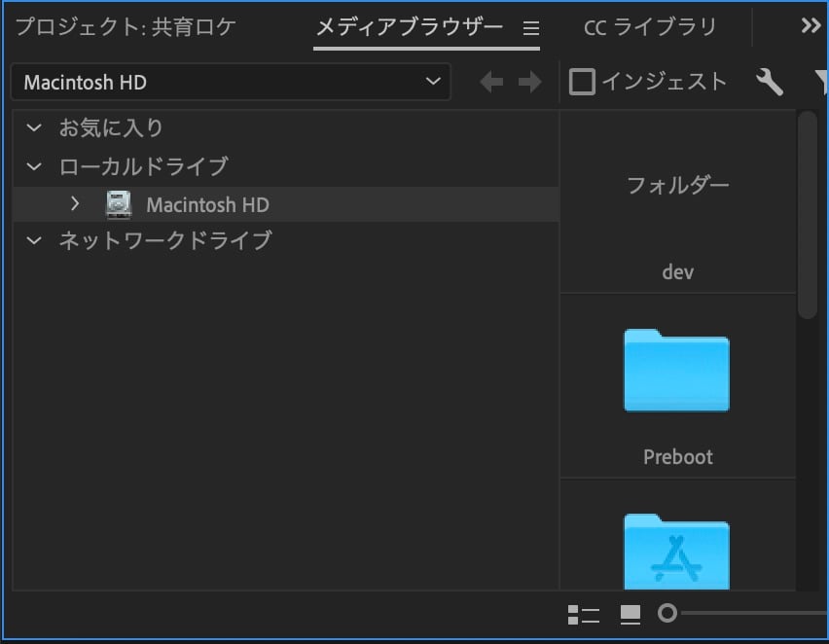Open the Applications folder thumbnail
Screen dimensions: 829x644
[x=677, y=551]
